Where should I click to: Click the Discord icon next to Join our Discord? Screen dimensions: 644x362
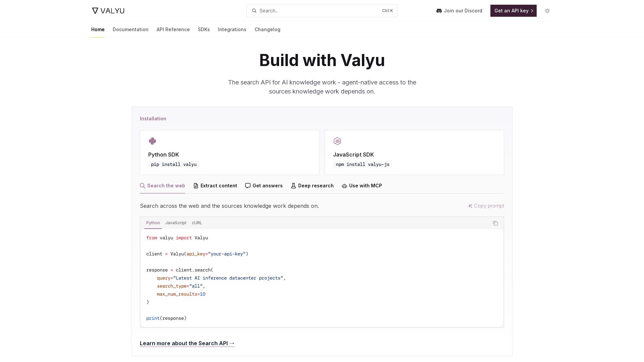coord(439,11)
